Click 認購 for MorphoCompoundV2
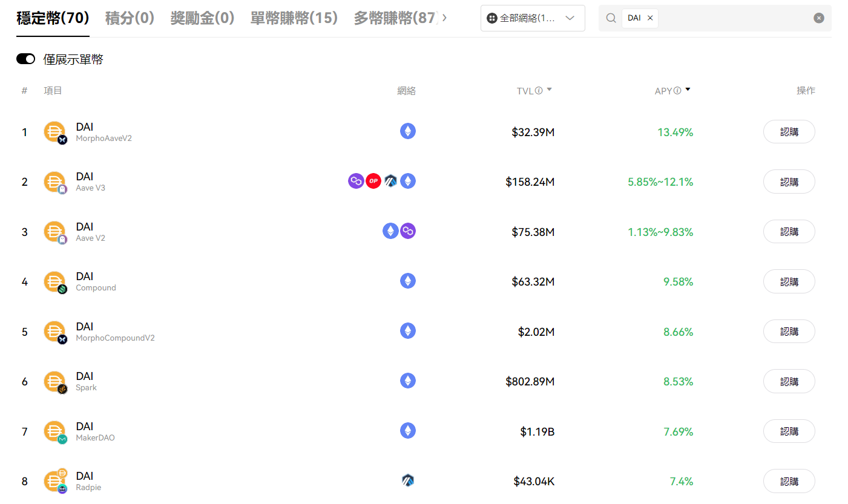Screen dimensions: 848x504 [789, 332]
